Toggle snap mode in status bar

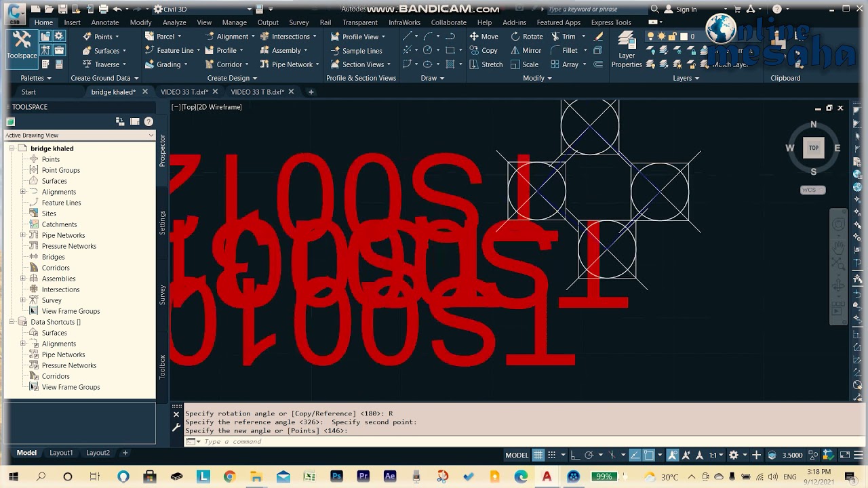point(553,455)
